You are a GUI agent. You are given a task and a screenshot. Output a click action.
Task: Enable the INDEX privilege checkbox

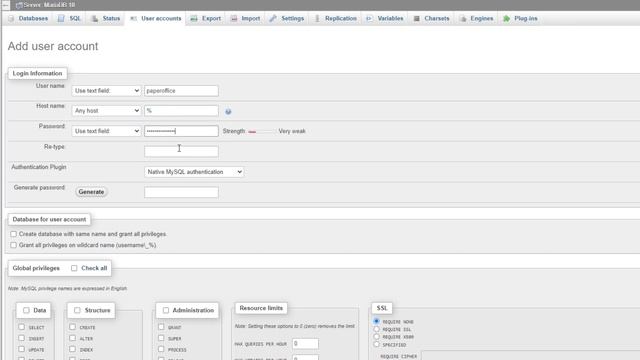point(72,349)
